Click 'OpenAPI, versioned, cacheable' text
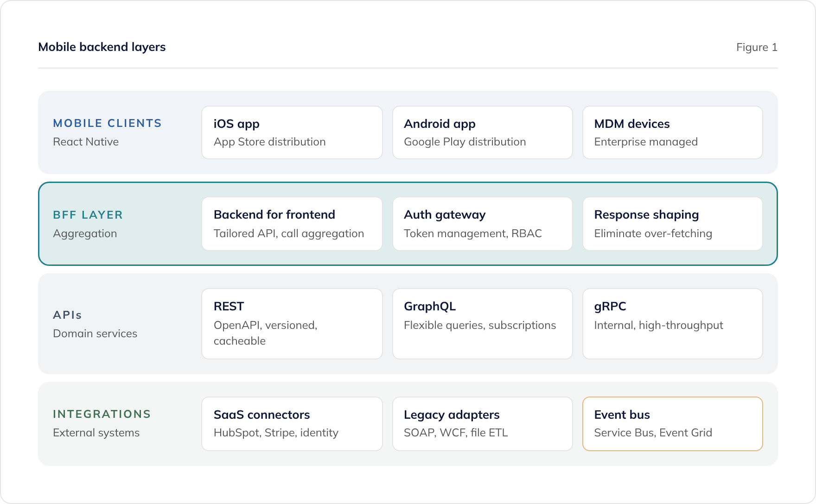816x504 pixels. click(266, 333)
